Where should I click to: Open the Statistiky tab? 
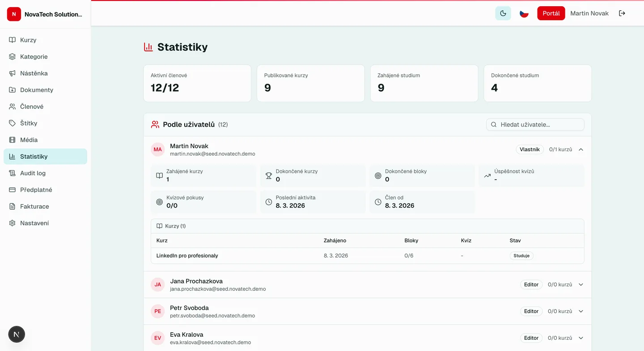34,156
